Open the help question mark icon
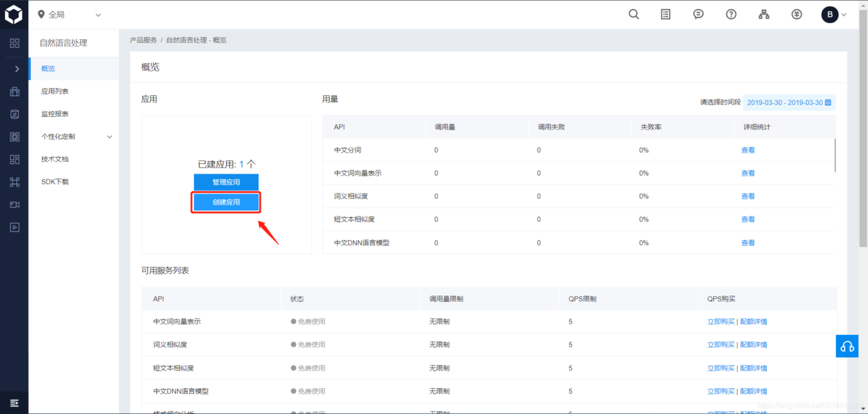 731,14
